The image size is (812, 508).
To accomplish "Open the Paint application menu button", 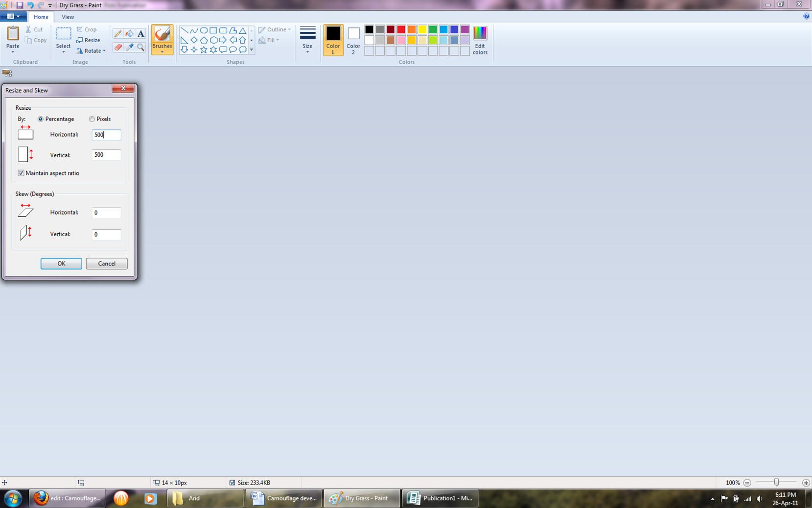I will click(x=13, y=16).
